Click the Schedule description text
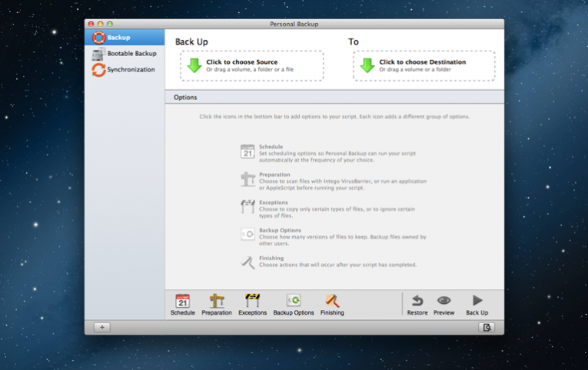The width and height of the screenshot is (588, 370). pos(337,156)
